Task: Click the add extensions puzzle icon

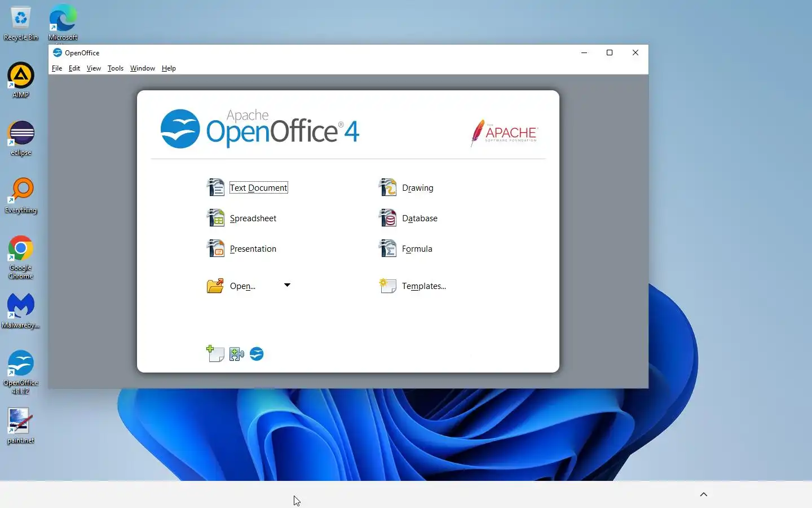Action: click(236, 354)
